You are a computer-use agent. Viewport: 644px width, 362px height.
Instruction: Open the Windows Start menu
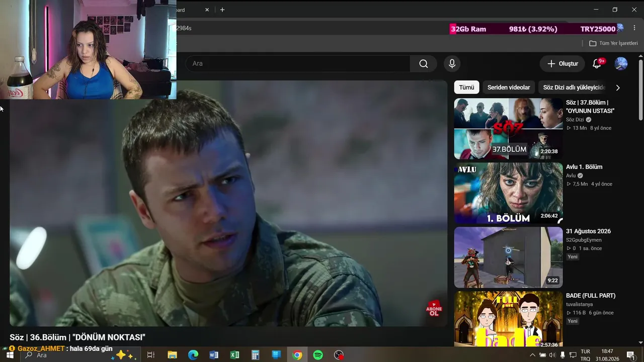coord(10,355)
